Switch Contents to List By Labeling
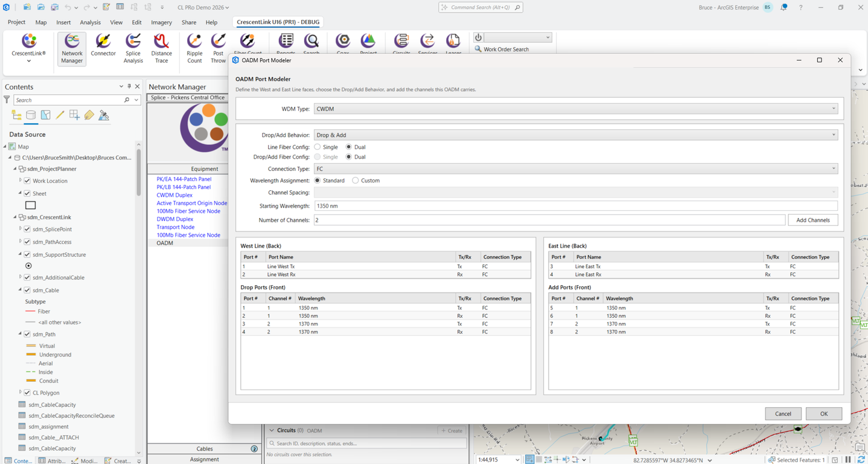The height and width of the screenshot is (464, 868). tap(89, 115)
